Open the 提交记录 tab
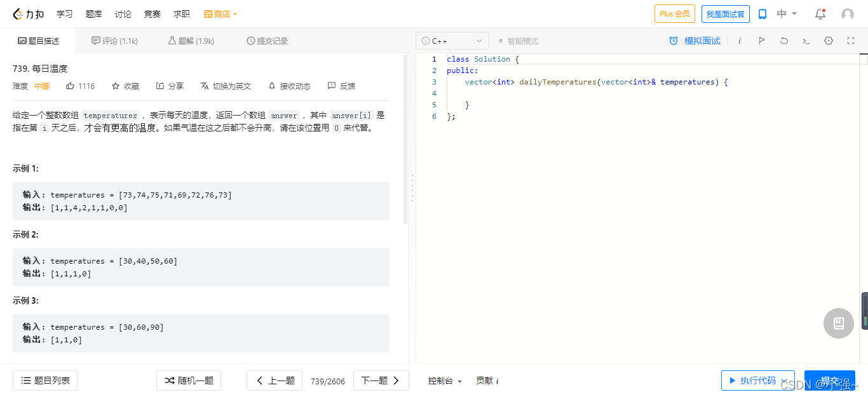This screenshot has height=397, width=868. (267, 41)
